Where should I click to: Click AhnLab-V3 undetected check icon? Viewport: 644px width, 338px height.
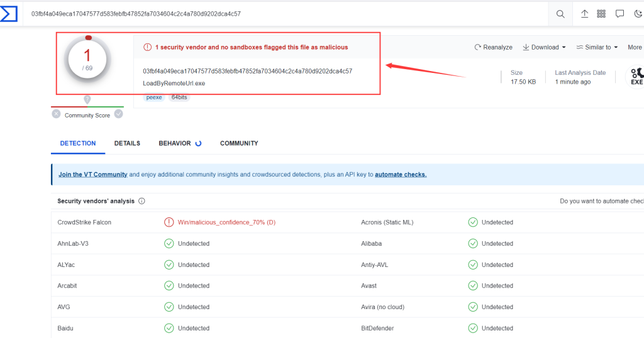169,244
